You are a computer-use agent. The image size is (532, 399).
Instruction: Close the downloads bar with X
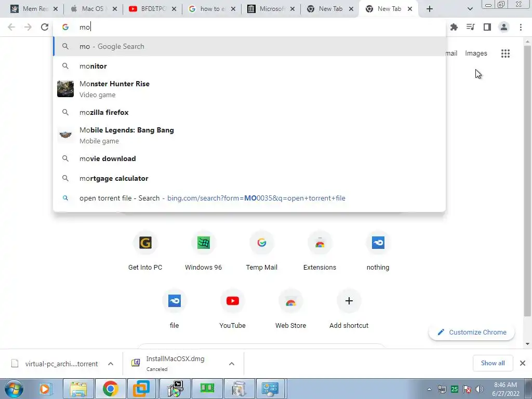(523, 363)
